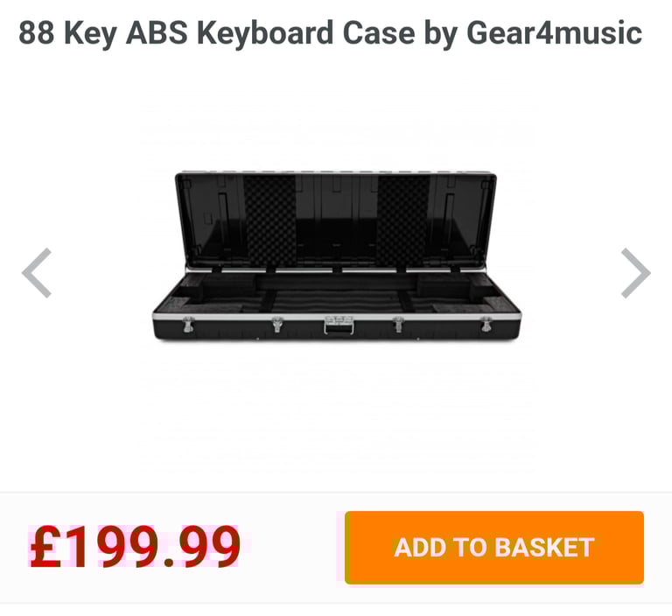Image resolution: width=672 pixels, height=616 pixels.
Task: Tap the 88 Key ABS Keyboard Case title
Action: click(330, 32)
